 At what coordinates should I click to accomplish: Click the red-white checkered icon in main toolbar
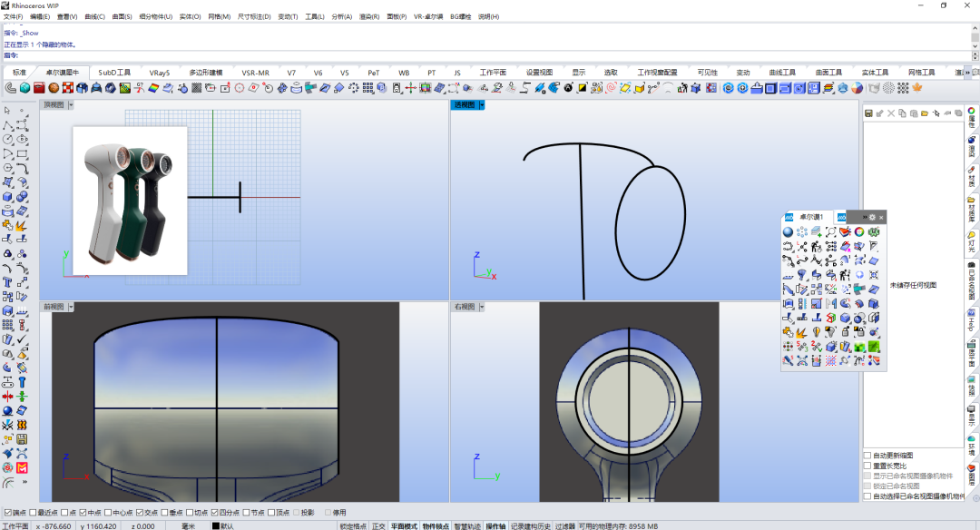coord(68,88)
